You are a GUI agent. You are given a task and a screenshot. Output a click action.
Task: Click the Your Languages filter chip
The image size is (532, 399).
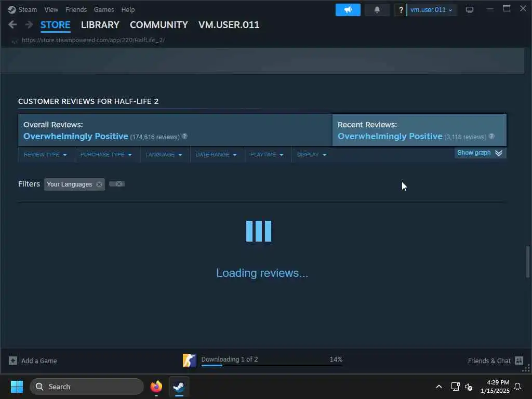74,184
